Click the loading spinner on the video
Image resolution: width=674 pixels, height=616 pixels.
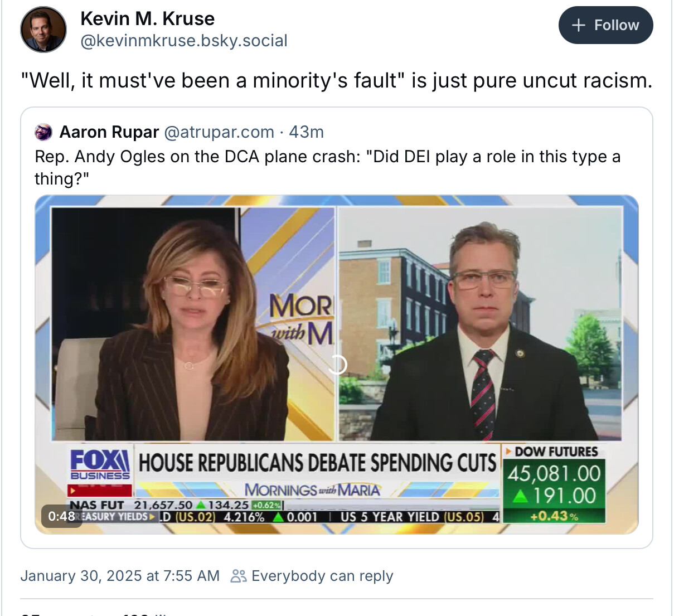coord(337,365)
